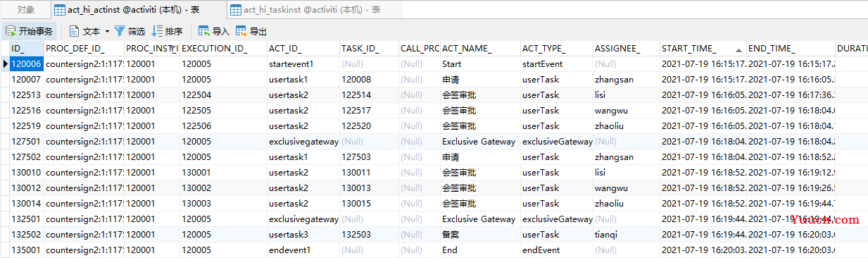This screenshot has height=258, width=868.
Task: Click the TASK_ID_ cell 132503
Action: (368, 234)
